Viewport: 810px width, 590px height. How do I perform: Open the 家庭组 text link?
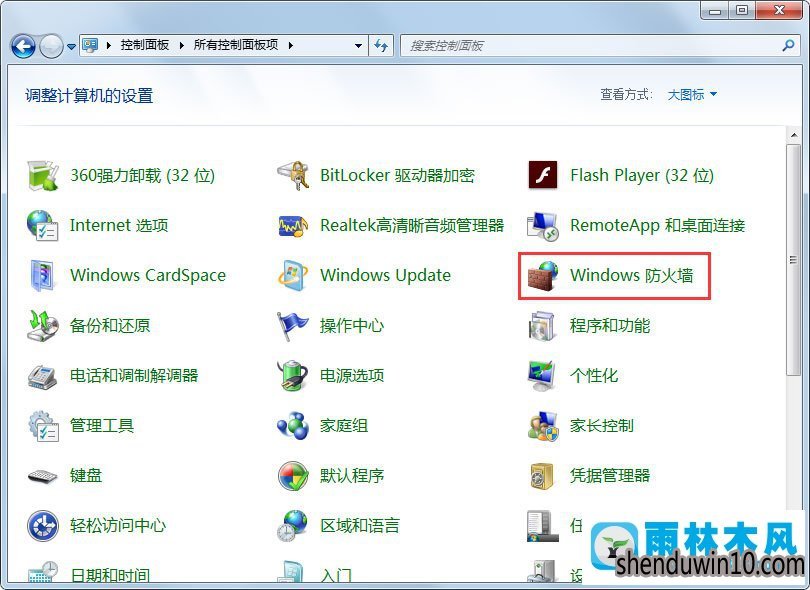(x=344, y=426)
